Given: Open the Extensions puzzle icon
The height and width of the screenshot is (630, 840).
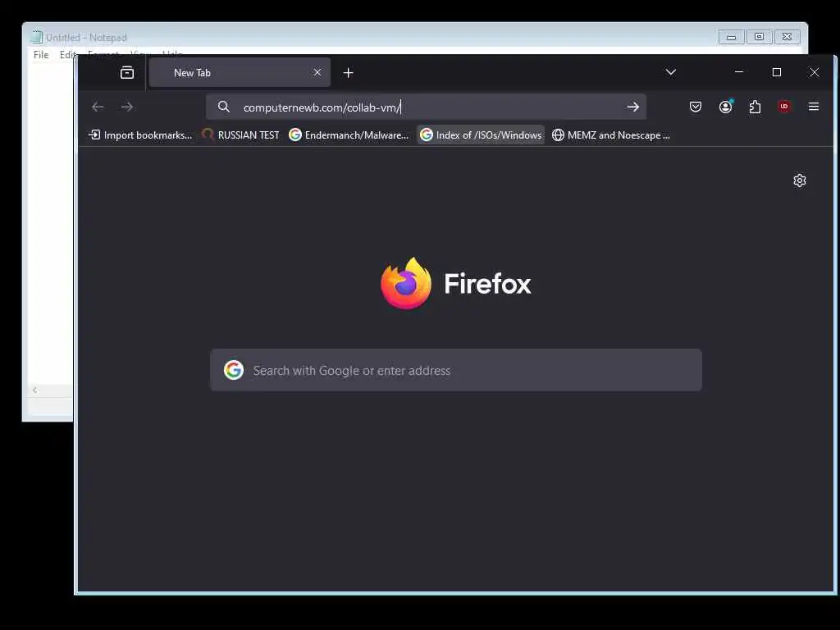Looking at the screenshot, I should click(755, 107).
